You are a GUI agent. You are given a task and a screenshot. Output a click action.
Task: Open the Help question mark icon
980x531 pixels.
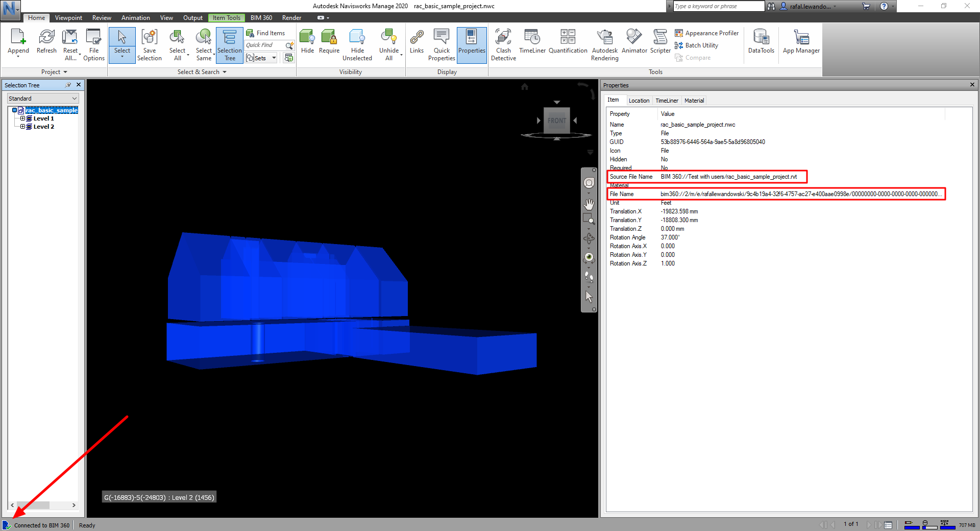coord(884,6)
